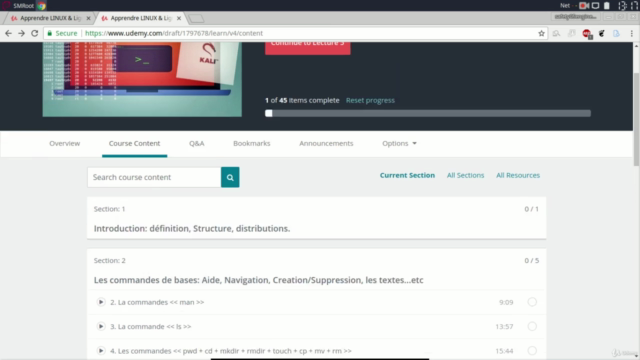Click the Chrome icon in the top panel
Viewport: 640px width, 360px height.
(42, 6)
